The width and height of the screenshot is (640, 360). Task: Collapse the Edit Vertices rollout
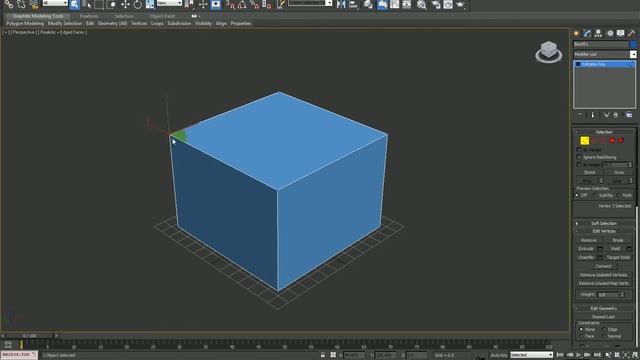click(x=604, y=231)
